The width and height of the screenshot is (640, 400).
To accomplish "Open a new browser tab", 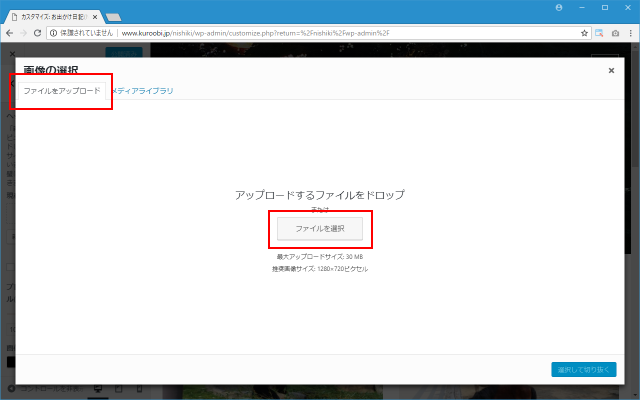I will point(113,17).
